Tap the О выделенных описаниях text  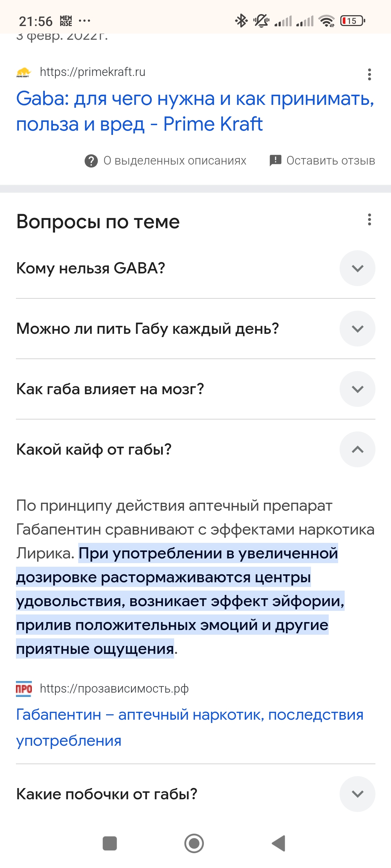click(x=175, y=161)
